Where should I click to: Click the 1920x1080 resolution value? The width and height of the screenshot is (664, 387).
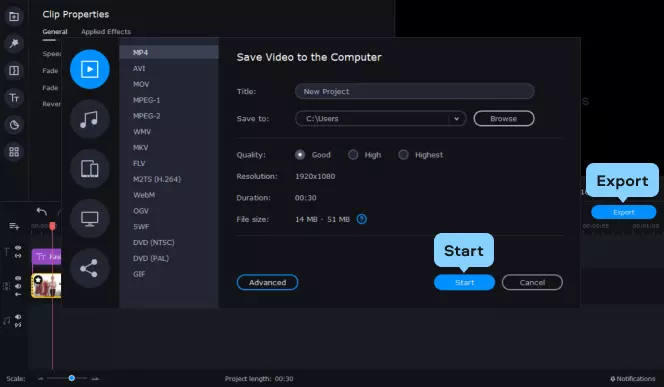tap(315, 176)
